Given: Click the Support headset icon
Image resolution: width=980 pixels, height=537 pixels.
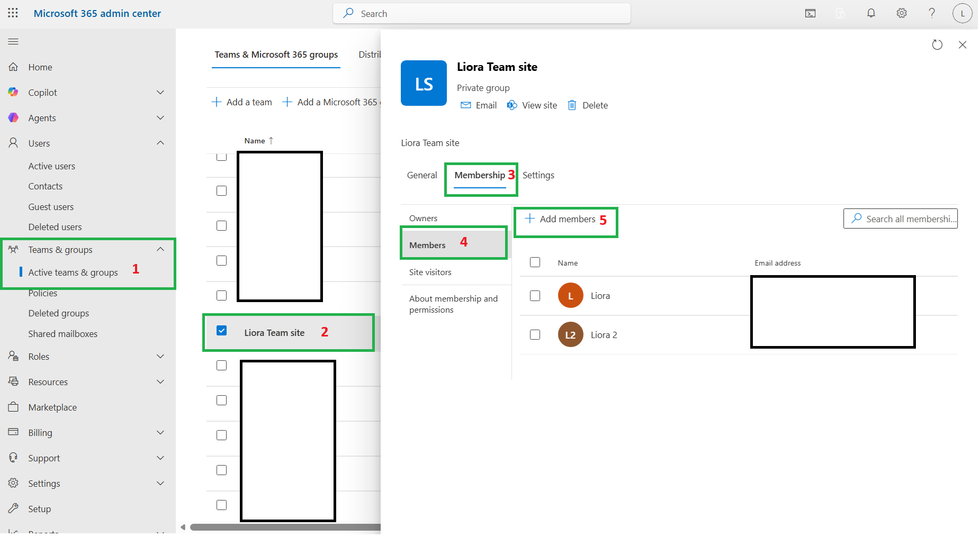Looking at the screenshot, I should point(13,458).
